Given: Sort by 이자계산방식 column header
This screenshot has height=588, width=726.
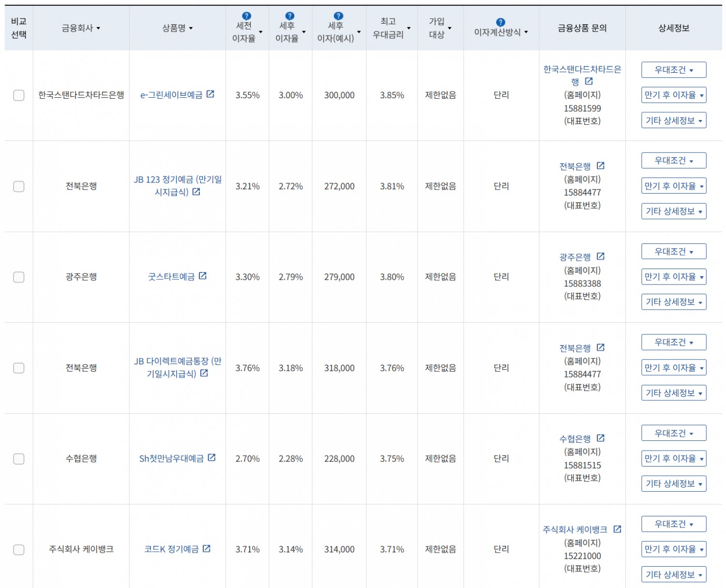Looking at the screenshot, I should click(x=501, y=32).
